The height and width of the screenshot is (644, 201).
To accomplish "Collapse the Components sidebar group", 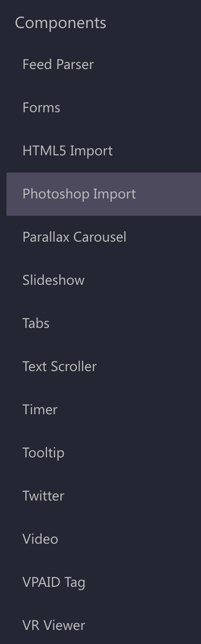I will click(61, 23).
